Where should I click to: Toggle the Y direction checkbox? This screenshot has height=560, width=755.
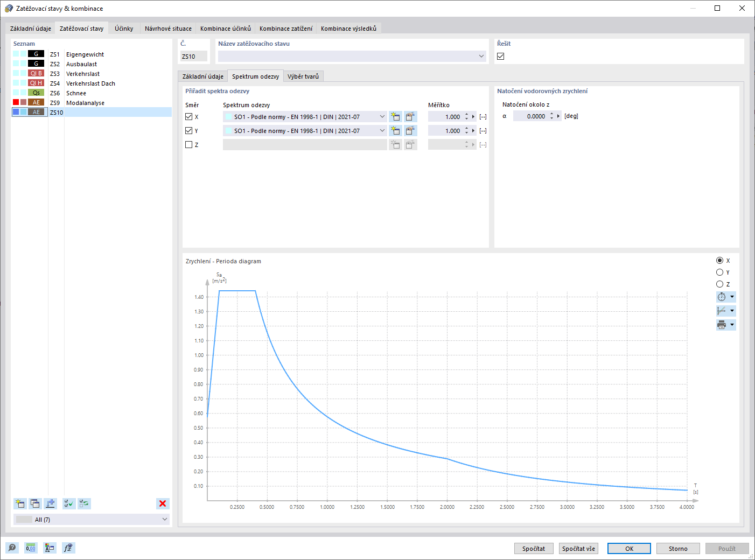[189, 130]
